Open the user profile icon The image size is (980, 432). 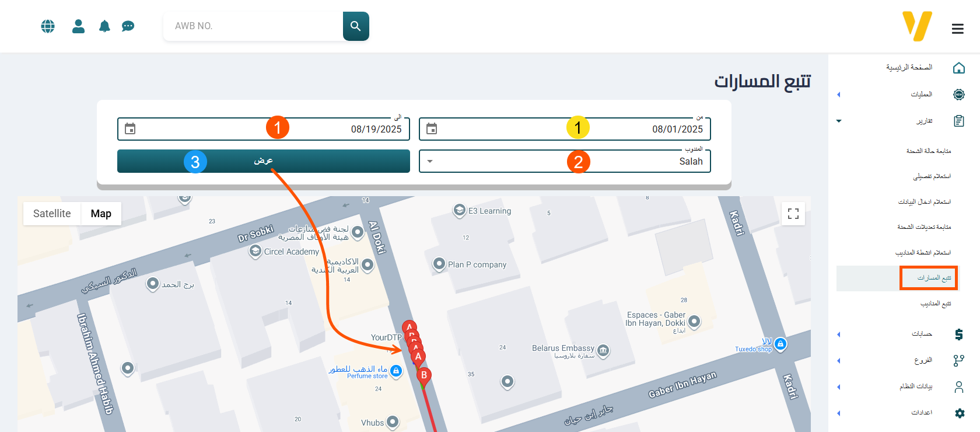pyautogui.click(x=79, y=26)
